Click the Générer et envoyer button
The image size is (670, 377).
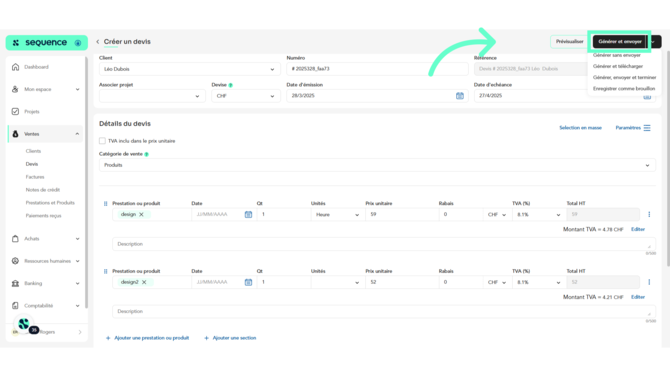[x=620, y=41]
